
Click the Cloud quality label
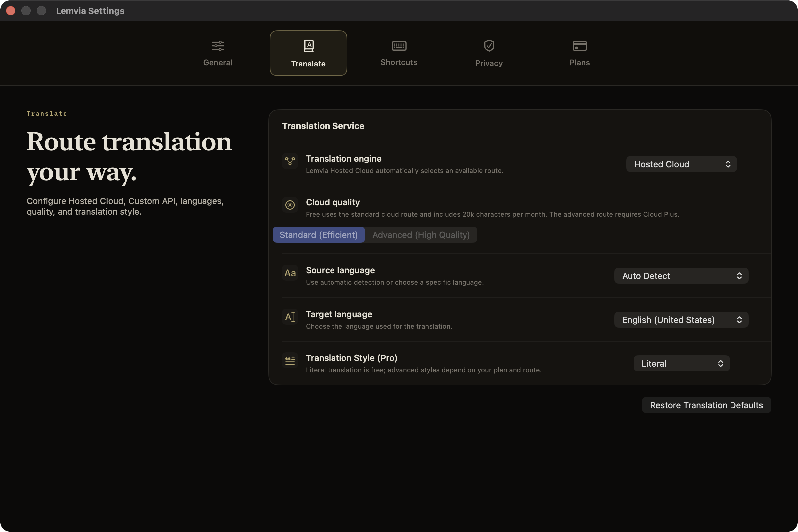[x=333, y=202]
